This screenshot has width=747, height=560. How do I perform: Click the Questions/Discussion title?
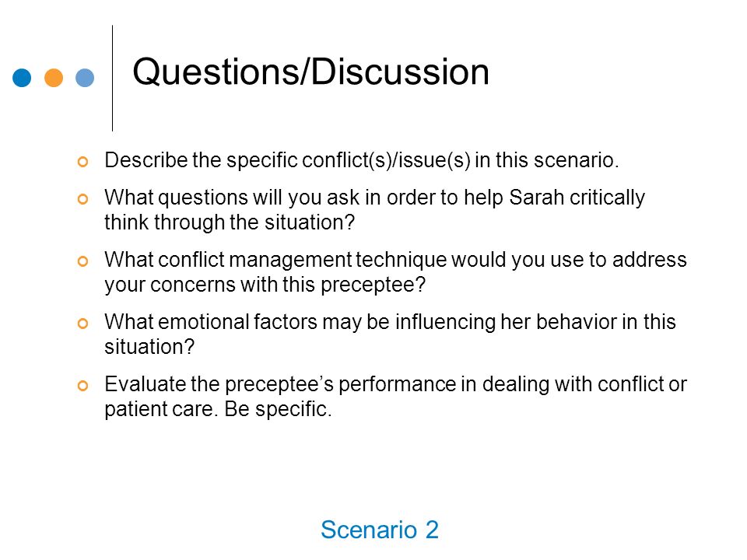tap(310, 72)
